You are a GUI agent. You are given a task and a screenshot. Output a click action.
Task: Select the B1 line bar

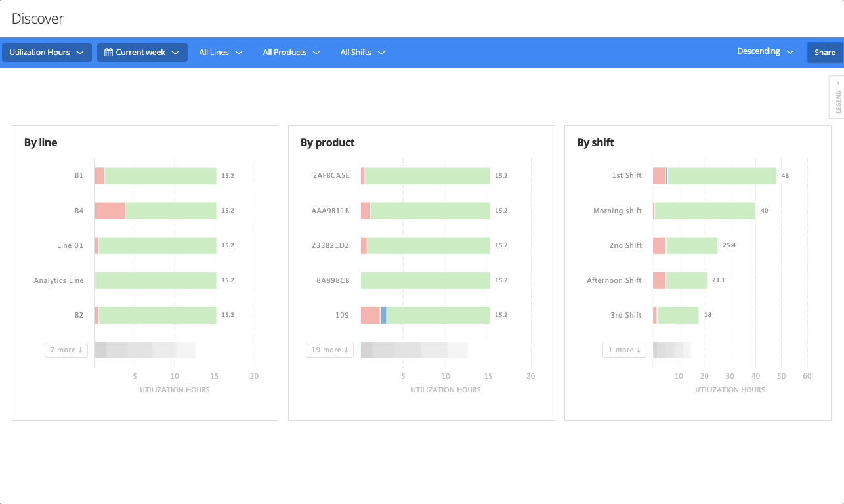[156, 176]
